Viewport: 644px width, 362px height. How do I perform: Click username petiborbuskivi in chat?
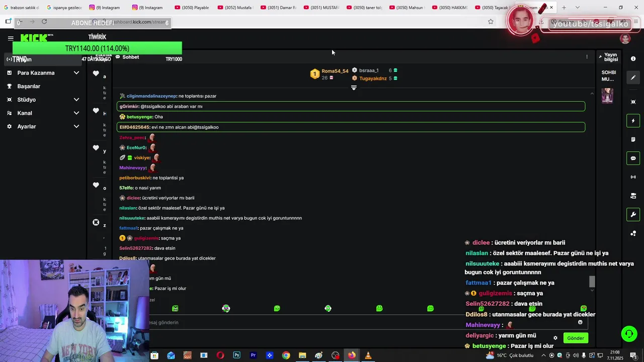(135, 178)
